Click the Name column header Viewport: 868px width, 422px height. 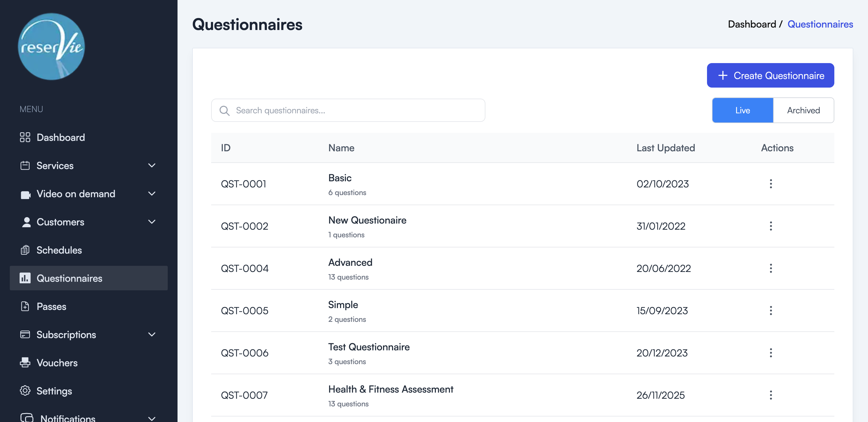(x=341, y=148)
